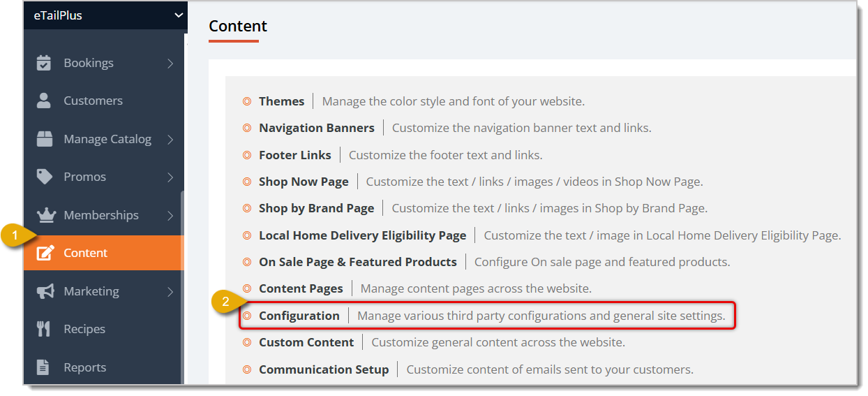This screenshot has width=868, height=396.
Task: Click the Content page heading
Action: tap(238, 26)
